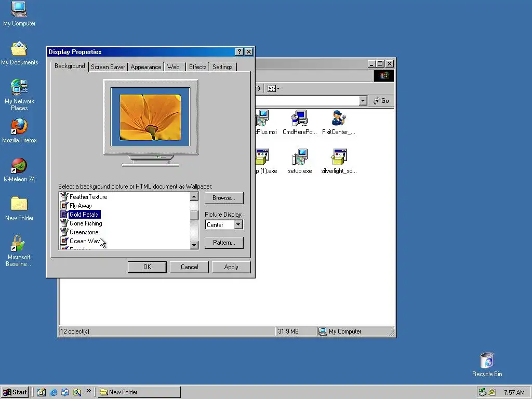Switch to the Screen Saver tab
This screenshot has width=532, height=399.
tap(108, 67)
